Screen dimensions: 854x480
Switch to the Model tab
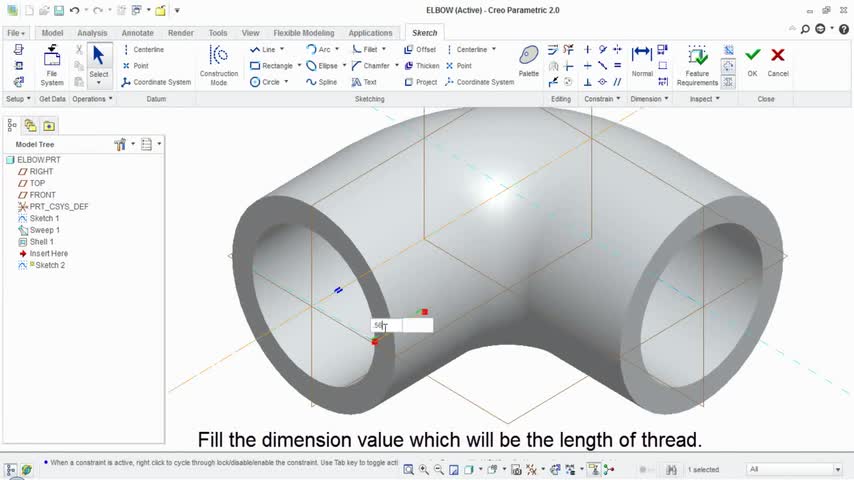(52, 33)
